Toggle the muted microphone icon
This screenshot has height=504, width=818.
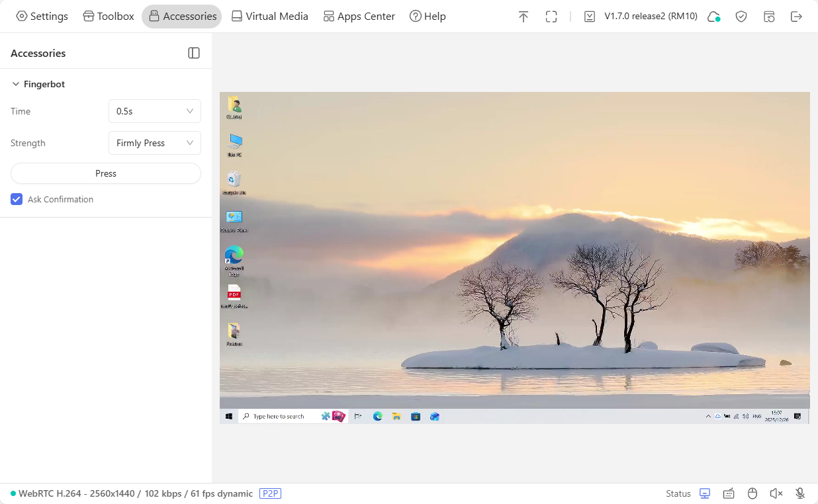tap(800, 493)
